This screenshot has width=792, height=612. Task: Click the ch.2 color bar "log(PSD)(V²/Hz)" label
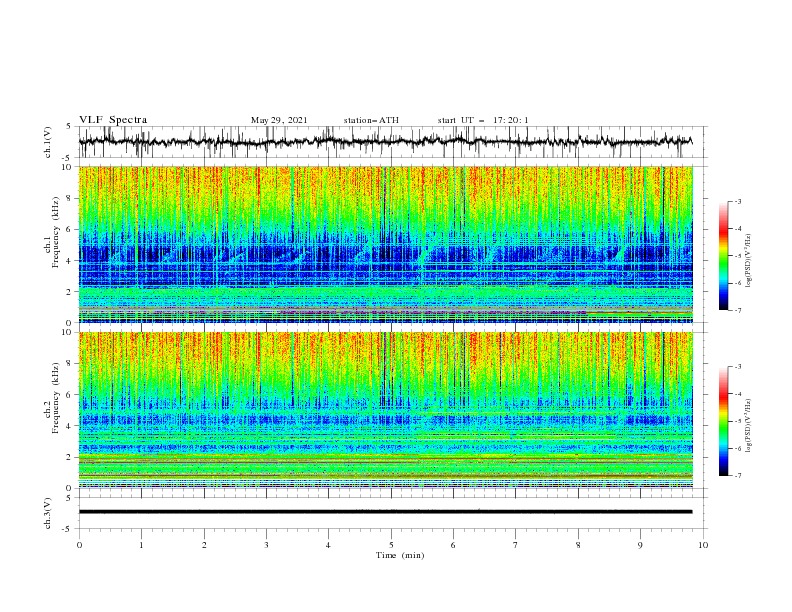[749, 426]
